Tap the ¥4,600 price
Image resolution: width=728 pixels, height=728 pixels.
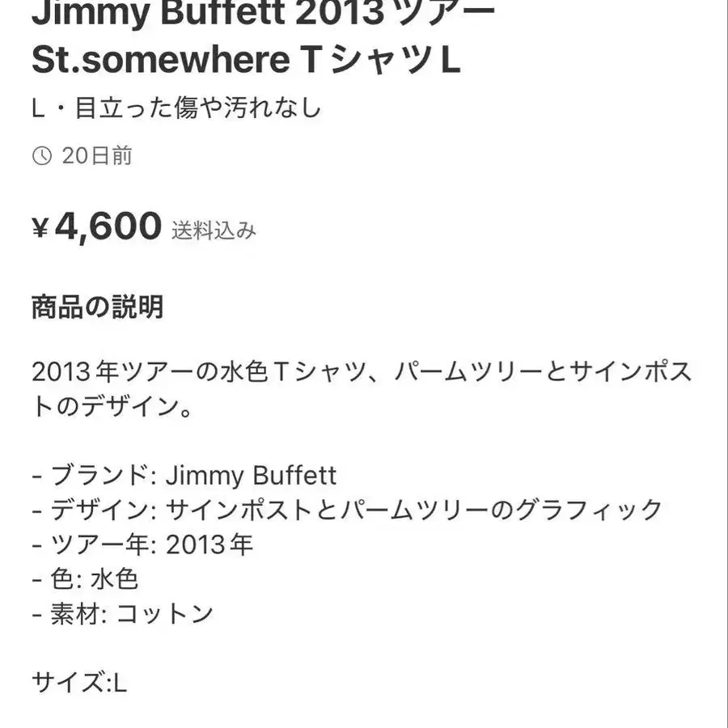coord(96,226)
